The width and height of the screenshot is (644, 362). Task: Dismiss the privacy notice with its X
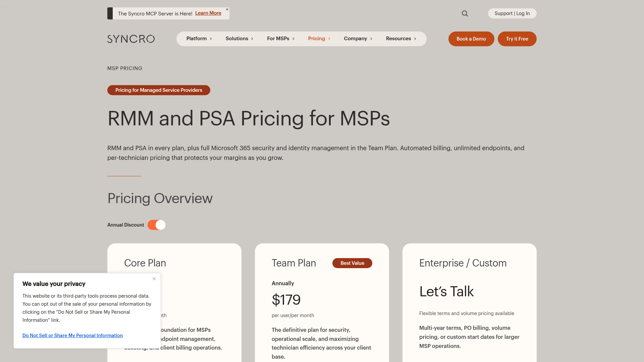(154, 279)
